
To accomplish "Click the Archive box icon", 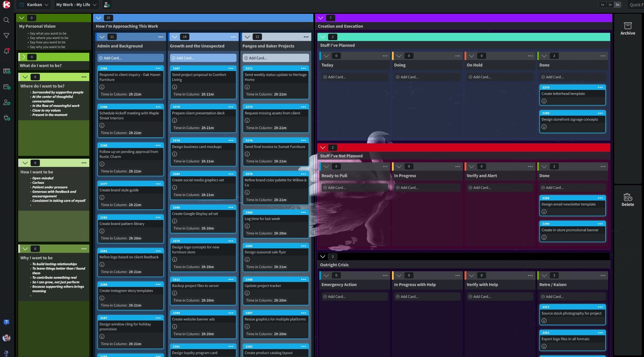I will click(628, 26).
